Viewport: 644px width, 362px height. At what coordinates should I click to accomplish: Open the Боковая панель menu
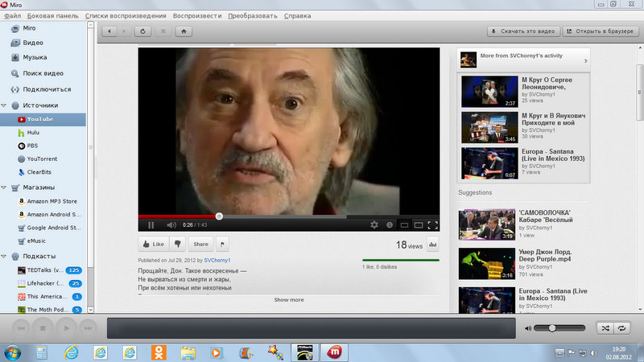(x=52, y=15)
